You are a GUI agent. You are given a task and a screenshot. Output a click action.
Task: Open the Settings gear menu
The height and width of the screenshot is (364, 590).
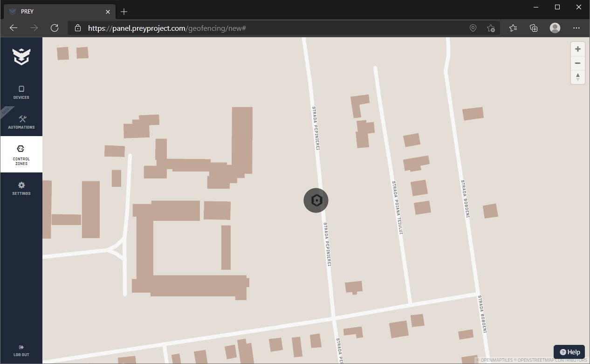tap(21, 188)
